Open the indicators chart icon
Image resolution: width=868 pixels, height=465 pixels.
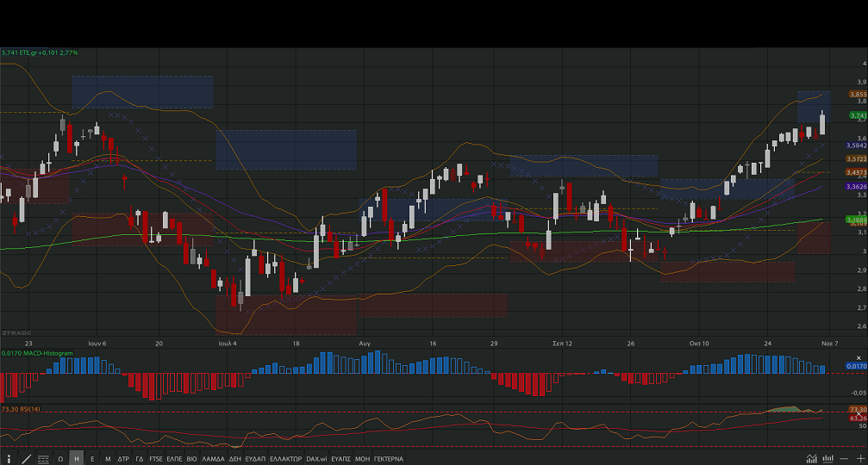click(x=811, y=458)
